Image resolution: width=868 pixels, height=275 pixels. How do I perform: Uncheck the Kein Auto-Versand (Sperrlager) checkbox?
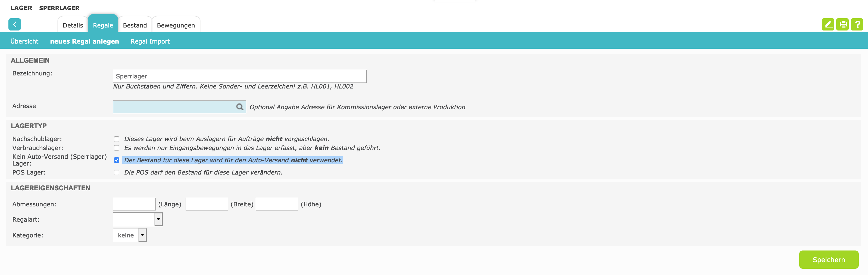coord(117,160)
